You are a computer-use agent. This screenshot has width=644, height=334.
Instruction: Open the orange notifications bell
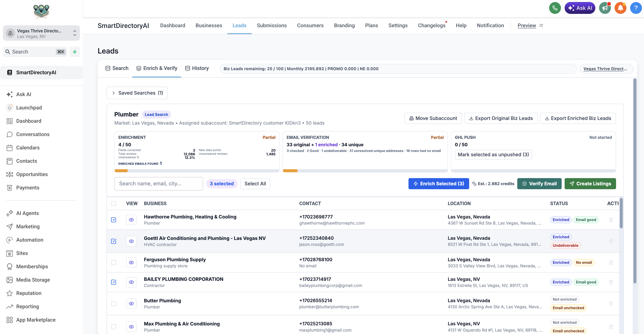coord(620,8)
